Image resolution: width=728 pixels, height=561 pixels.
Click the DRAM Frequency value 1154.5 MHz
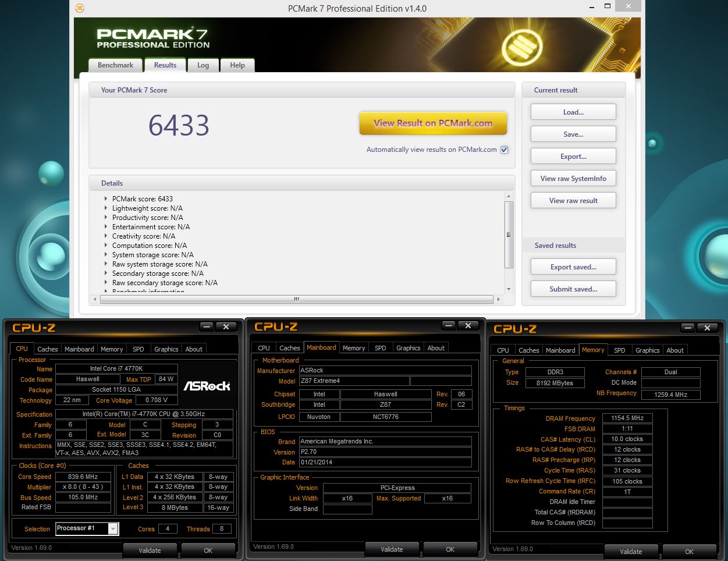[x=627, y=418]
